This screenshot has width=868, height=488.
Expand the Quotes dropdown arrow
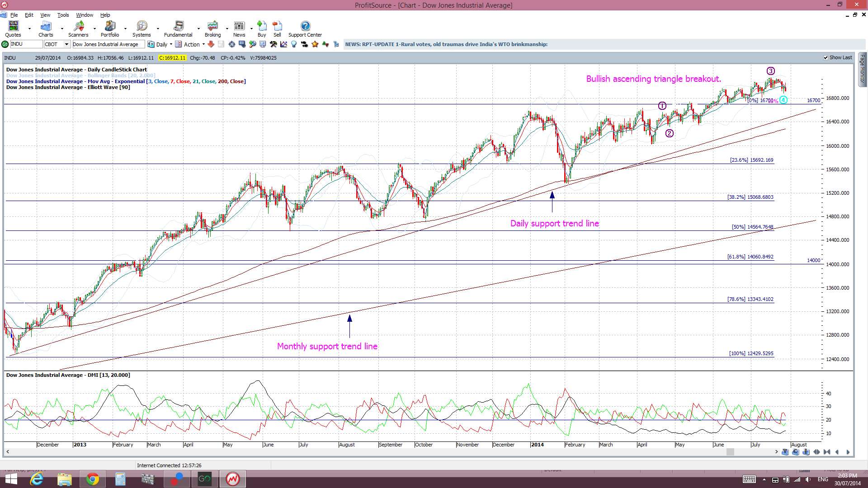tap(29, 28)
